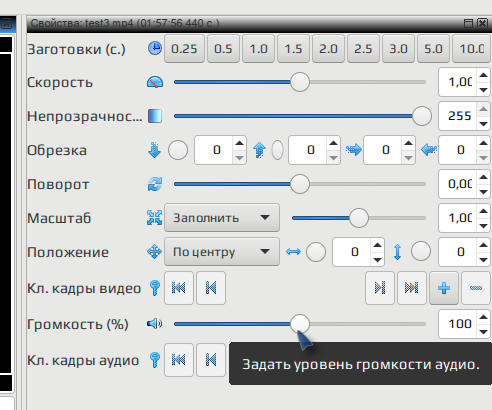Click the horizontal offset double-arrow icon
The width and height of the screenshot is (492, 410).
(293, 252)
